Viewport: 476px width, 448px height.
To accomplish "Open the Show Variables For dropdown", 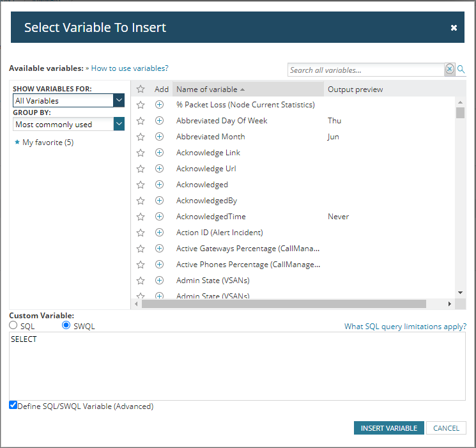I will pos(118,100).
